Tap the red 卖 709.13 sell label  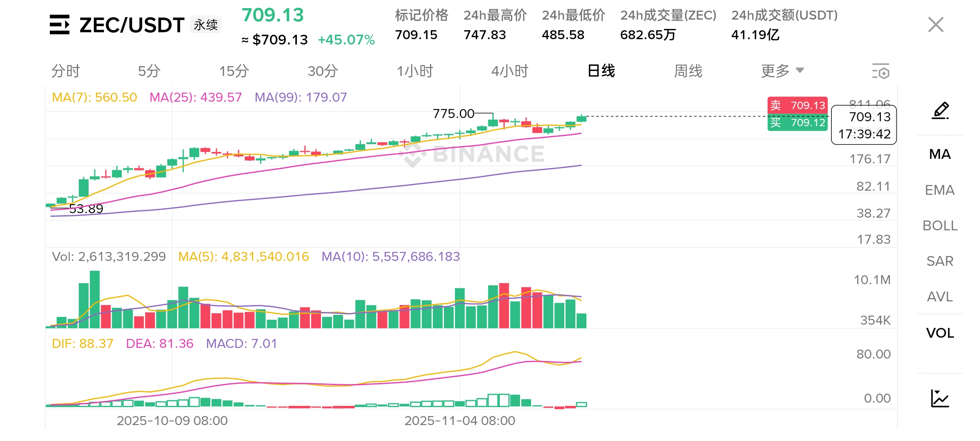click(797, 105)
